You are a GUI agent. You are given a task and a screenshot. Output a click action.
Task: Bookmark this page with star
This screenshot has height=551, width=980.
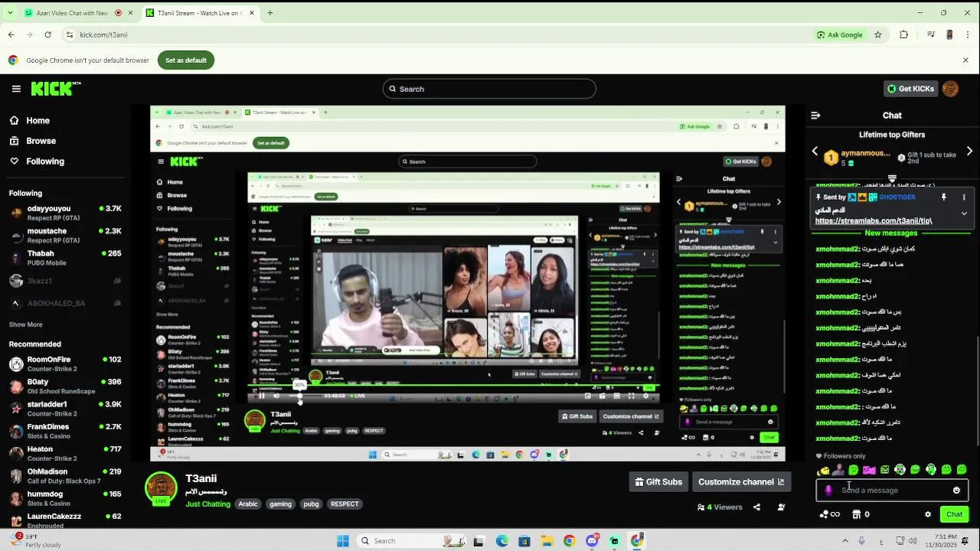[x=878, y=34]
